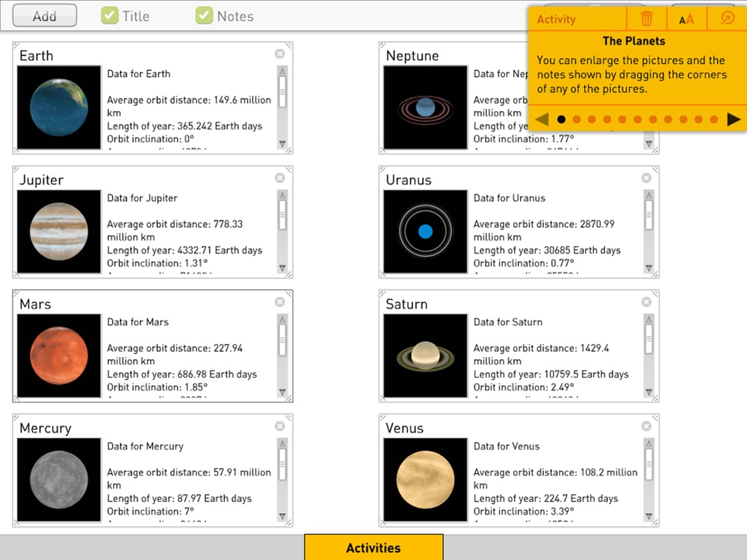The image size is (747, 560).
Task: Select the Jupiter planet picture
Action: pos(59,231)
